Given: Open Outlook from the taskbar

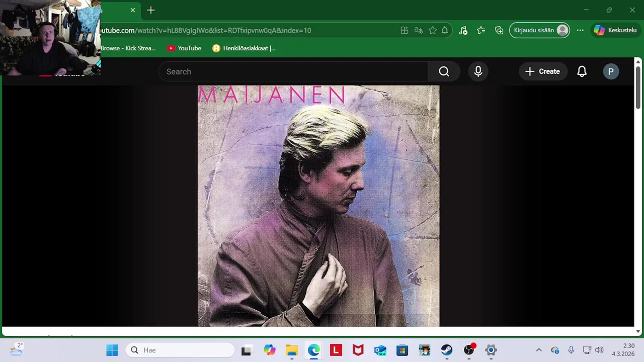Looking at the screenshot, I should tap(380, 350).
